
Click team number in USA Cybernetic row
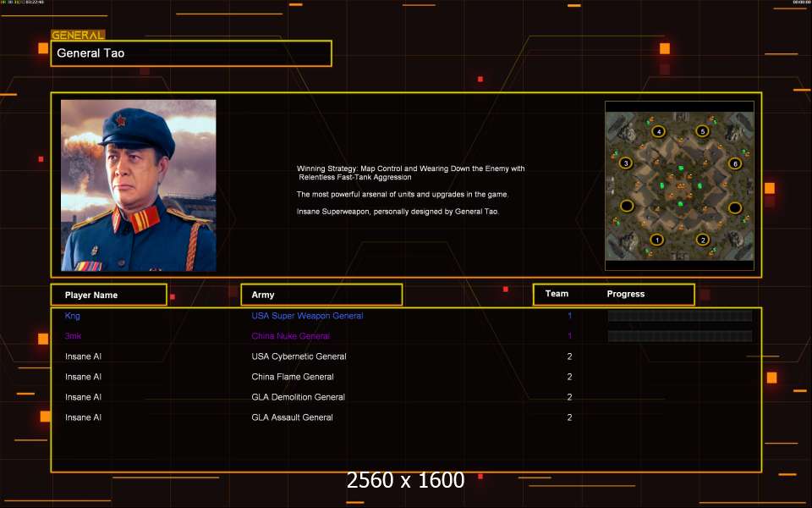tap(569, 356)
